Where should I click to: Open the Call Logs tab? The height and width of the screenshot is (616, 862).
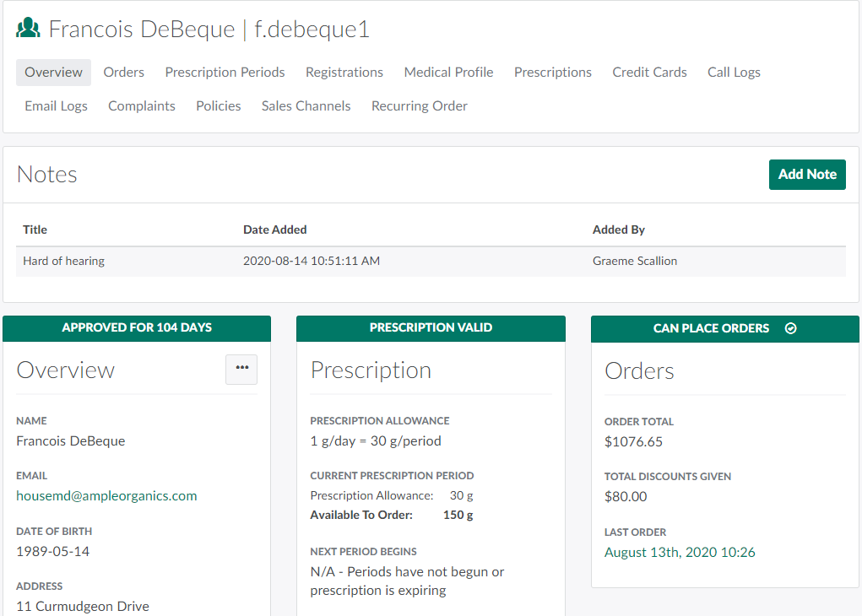click(x=734, y=73)
